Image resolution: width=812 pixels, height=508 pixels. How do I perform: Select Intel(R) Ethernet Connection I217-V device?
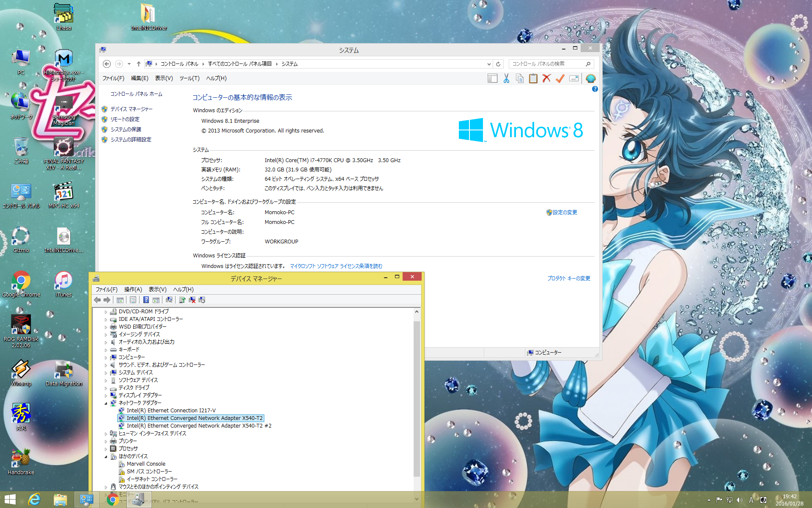[171, 411]
